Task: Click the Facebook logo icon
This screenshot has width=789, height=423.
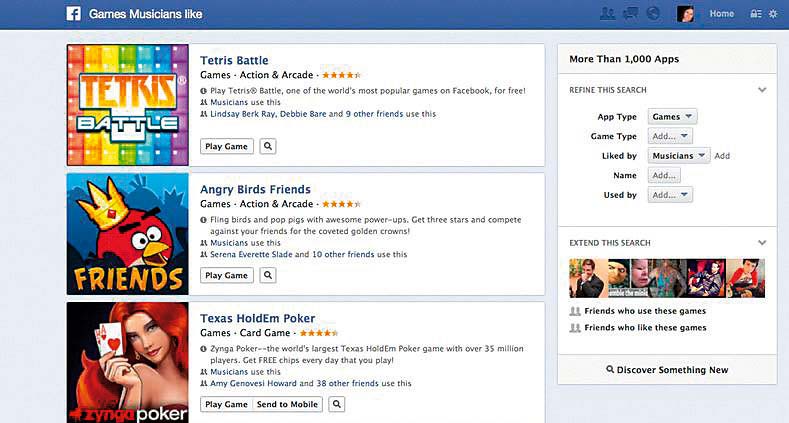Action: tap(73, 14)
